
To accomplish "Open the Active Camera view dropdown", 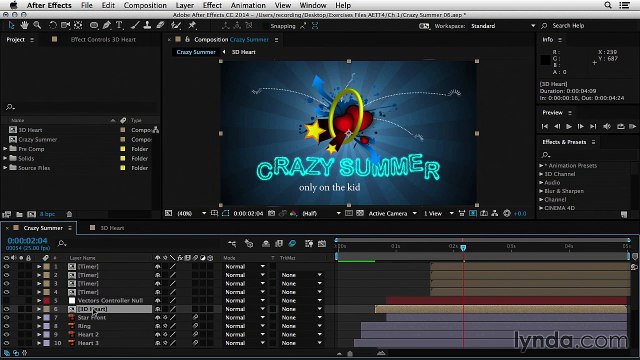I will [x=392, y=213].
